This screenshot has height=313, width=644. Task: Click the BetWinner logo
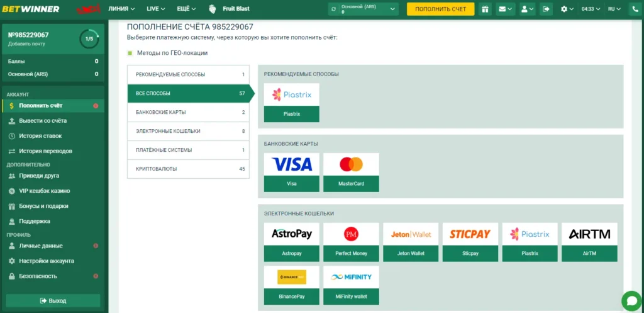point(31,9)
